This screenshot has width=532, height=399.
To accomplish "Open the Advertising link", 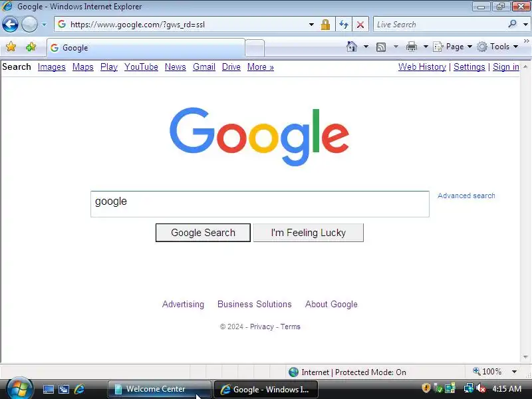I will point(184,304).
